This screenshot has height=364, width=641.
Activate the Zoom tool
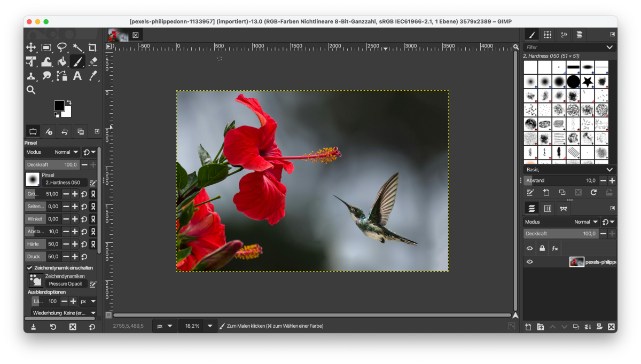(31, 90)
